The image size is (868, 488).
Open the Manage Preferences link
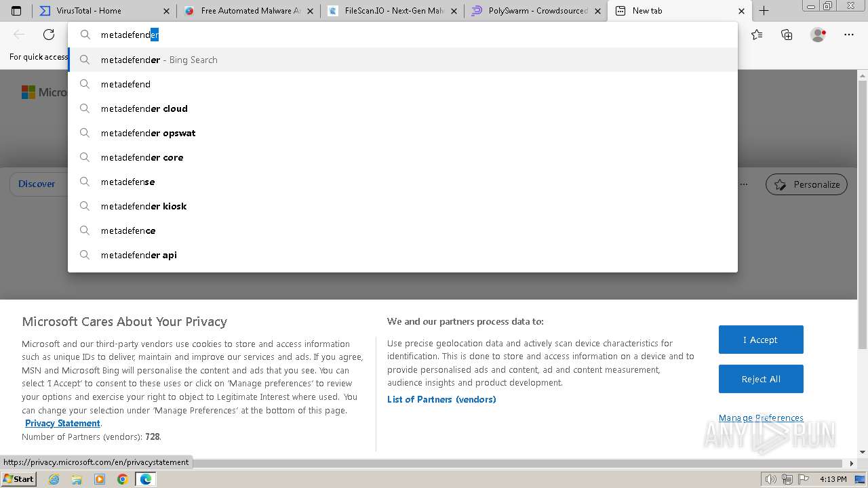tap(761, 418)
